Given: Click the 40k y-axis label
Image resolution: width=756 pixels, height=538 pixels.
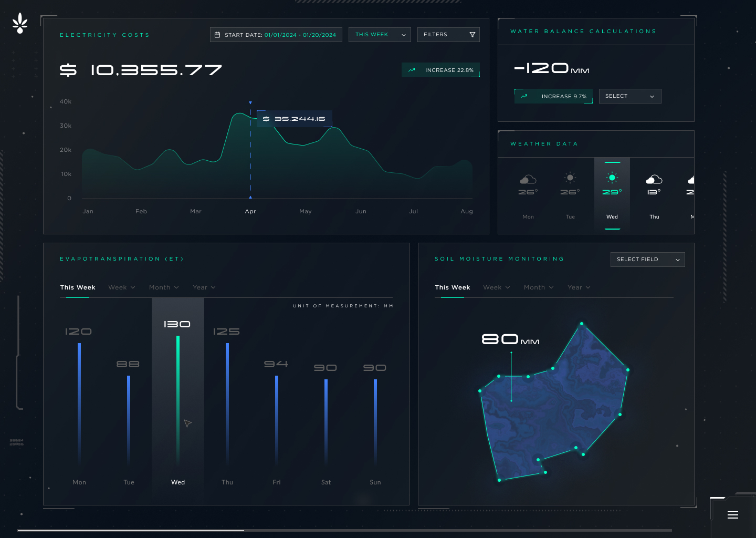Looking at the screenshot, I should click(x=66, y=101).
